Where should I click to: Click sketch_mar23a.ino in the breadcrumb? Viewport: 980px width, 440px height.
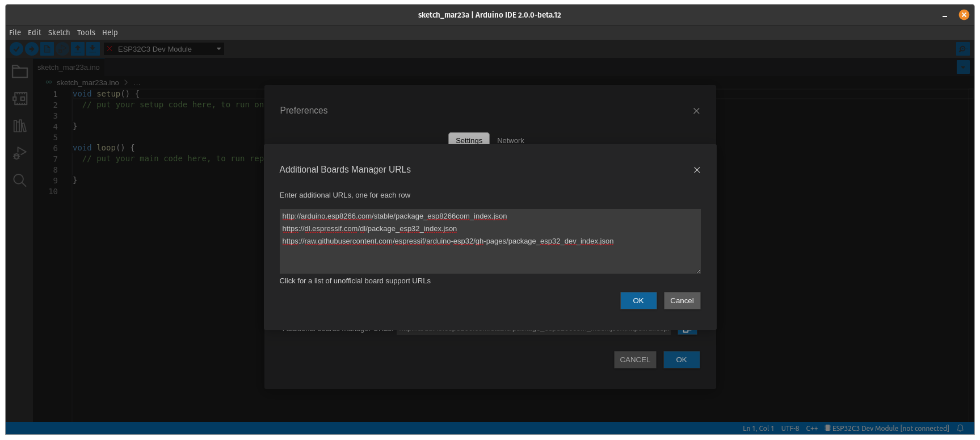pyautogui.click(x=88, y=82)
